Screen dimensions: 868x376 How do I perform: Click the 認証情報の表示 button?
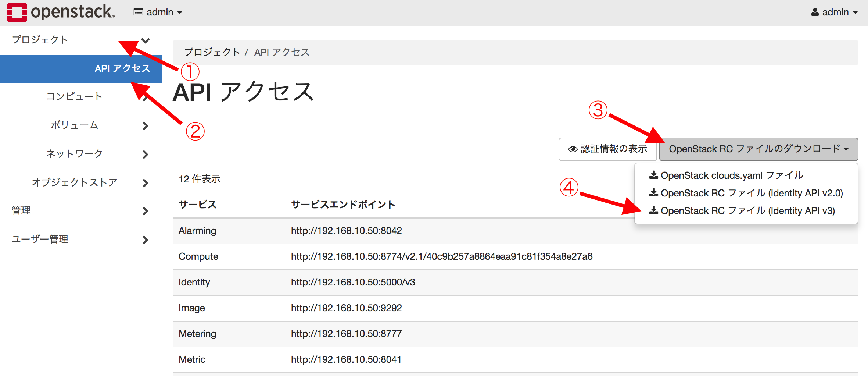(x=608, y=149)
